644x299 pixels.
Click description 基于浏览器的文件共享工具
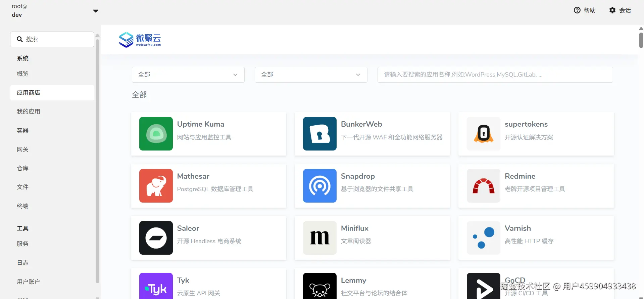[377, 189]
